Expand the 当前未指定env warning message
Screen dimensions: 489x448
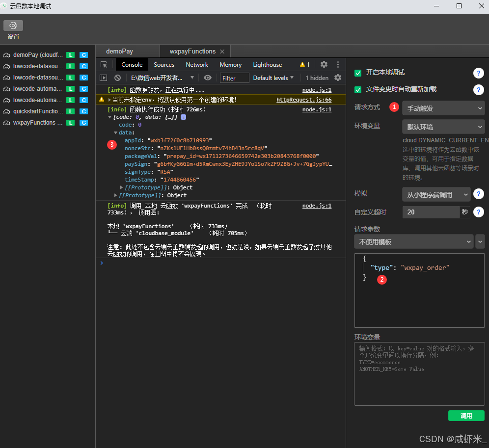109,100
